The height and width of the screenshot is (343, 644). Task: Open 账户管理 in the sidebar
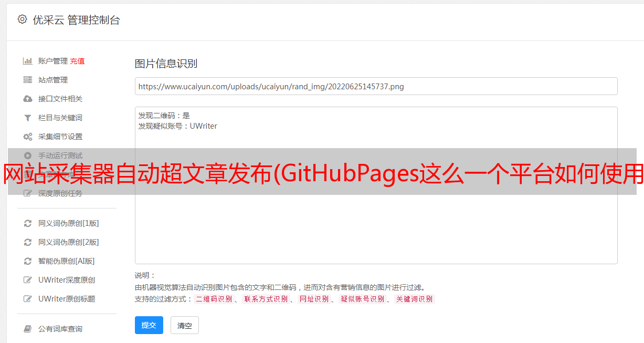point(53,61)
